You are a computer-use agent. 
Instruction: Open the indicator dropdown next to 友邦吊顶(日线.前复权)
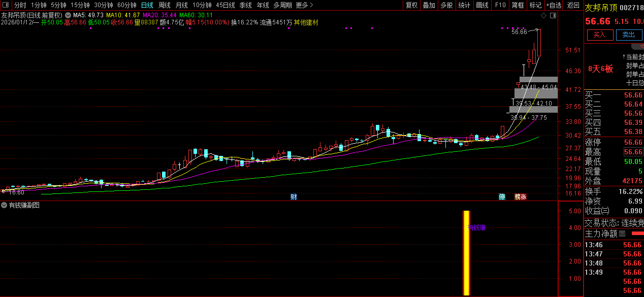68,15
